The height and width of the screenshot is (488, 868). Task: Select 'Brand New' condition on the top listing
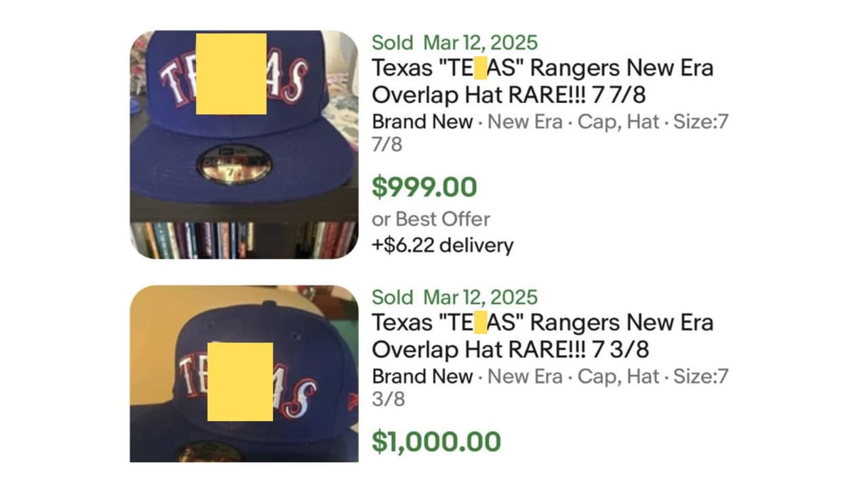(422, 122)
